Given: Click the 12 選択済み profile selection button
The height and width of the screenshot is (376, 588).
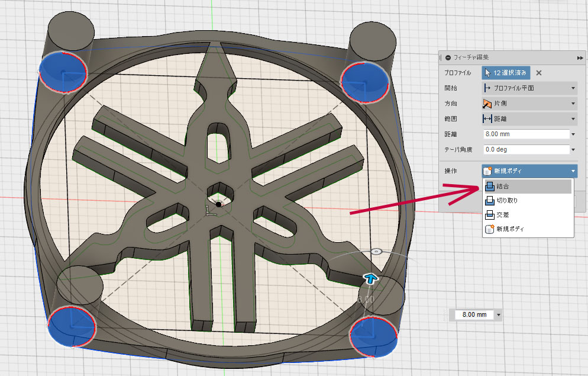Looking at the screenshot, I should [x=506, y=73].
